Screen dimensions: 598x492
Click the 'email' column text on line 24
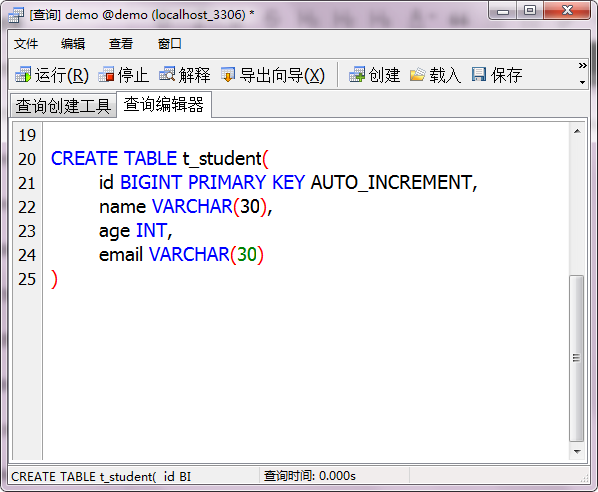(x=121, y=255)
